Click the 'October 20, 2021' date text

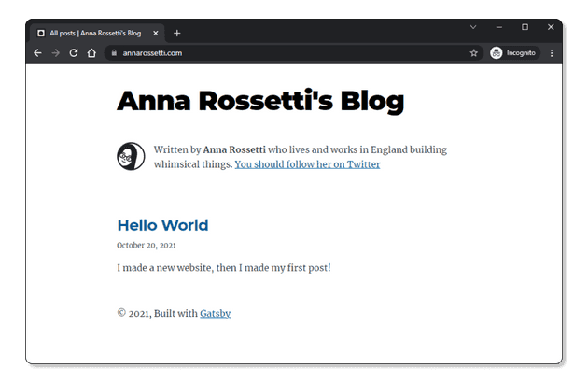tap(147, 245)
